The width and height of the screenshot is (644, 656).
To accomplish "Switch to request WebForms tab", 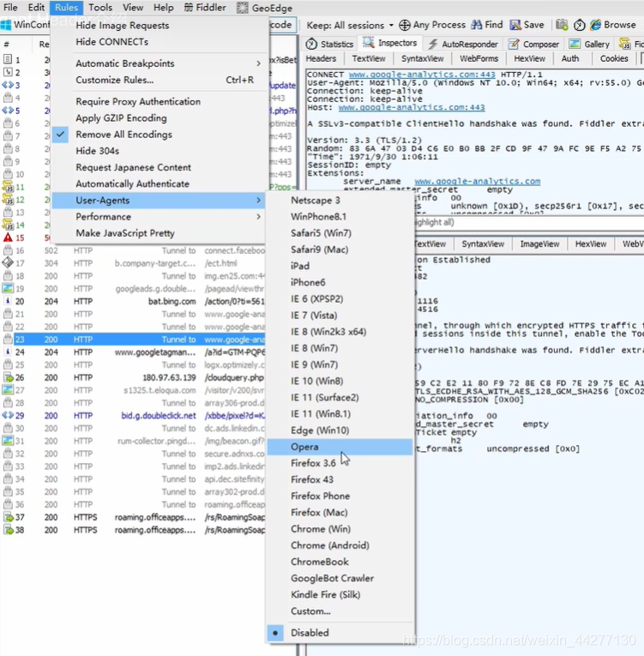I will 478,58.
